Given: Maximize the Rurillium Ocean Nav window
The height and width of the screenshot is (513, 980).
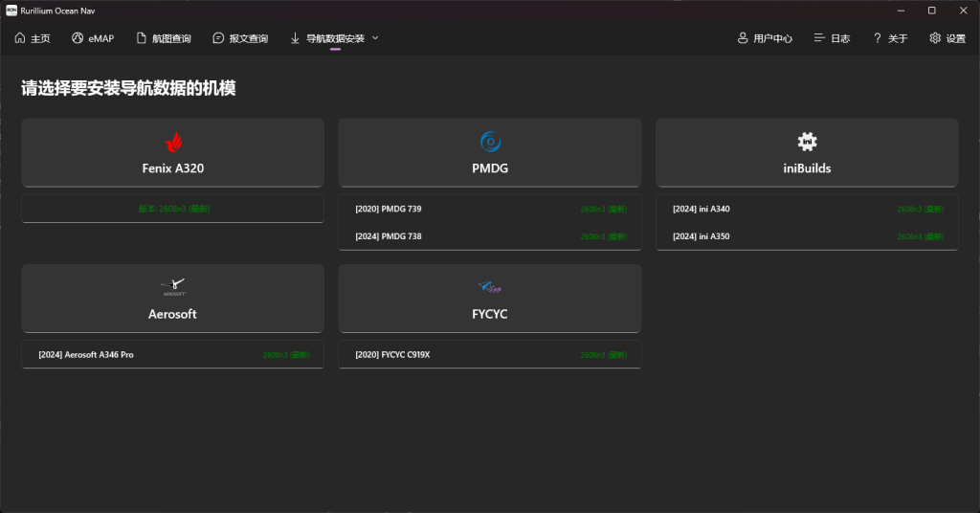Looking at the screenshot, I should pyautogui.click(x=931, y=11).
